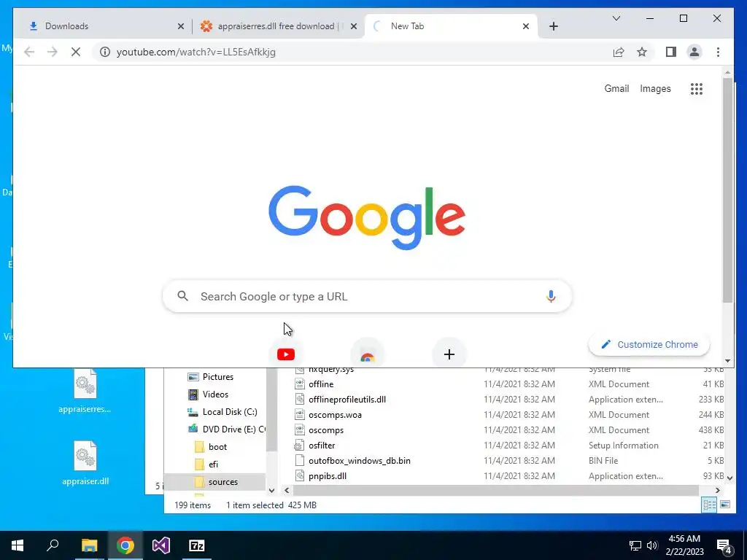Image resolution: width=747 pixels, height=560 pixels.
Task: Select the New Tab tab
Action: (x=451, y=26)
